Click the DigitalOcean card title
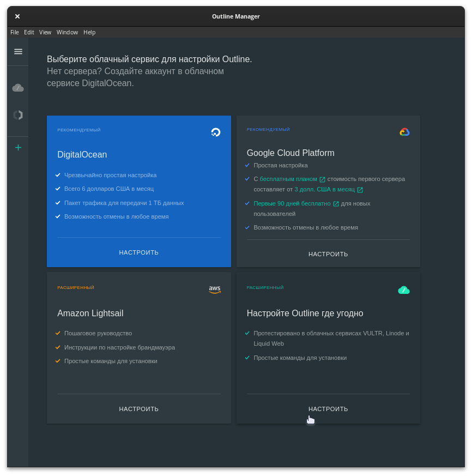This screenshot has width=472, height=476. [x=82, y=154]
